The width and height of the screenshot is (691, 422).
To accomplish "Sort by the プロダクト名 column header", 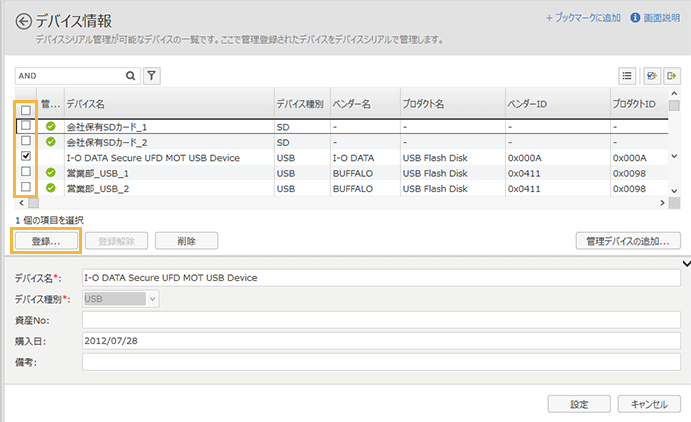I will tap(453, 104).
